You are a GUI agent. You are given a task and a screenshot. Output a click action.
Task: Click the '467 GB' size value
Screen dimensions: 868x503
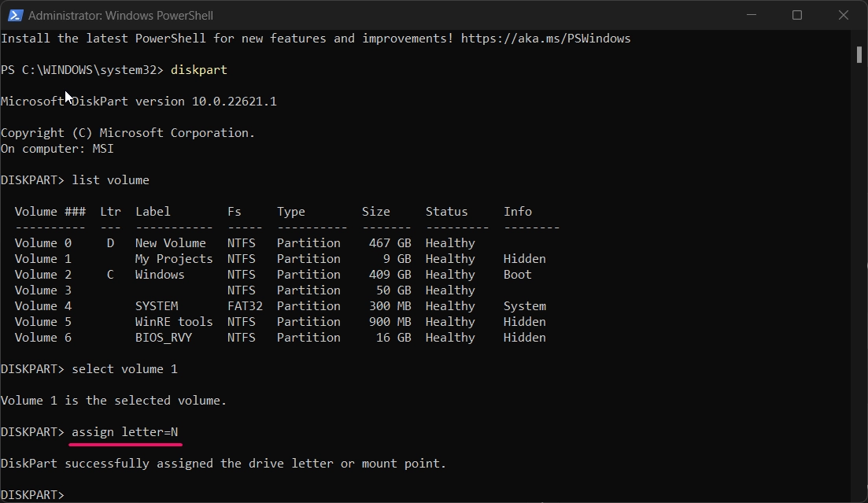coord(390,243)
